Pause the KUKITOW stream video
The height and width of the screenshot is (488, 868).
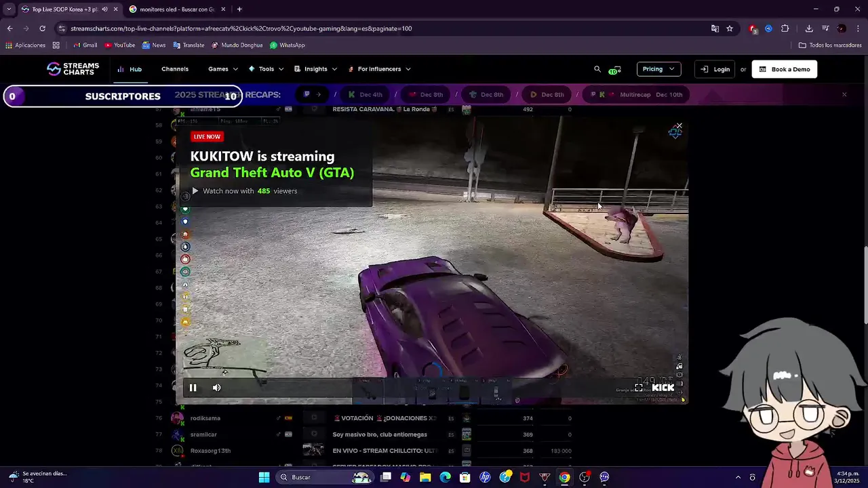coord(193,388)
